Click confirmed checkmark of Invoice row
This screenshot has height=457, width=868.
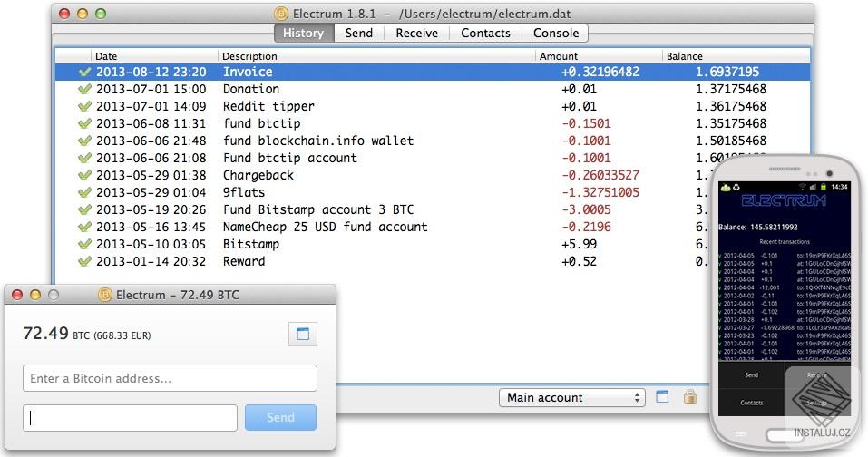click(84, 72)
